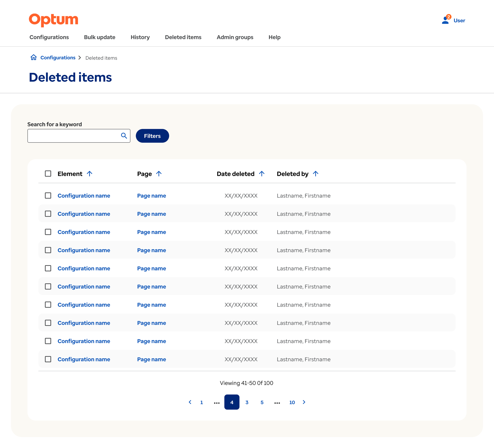
Task: Click the Filters button
Action: [x=152, y=136]
